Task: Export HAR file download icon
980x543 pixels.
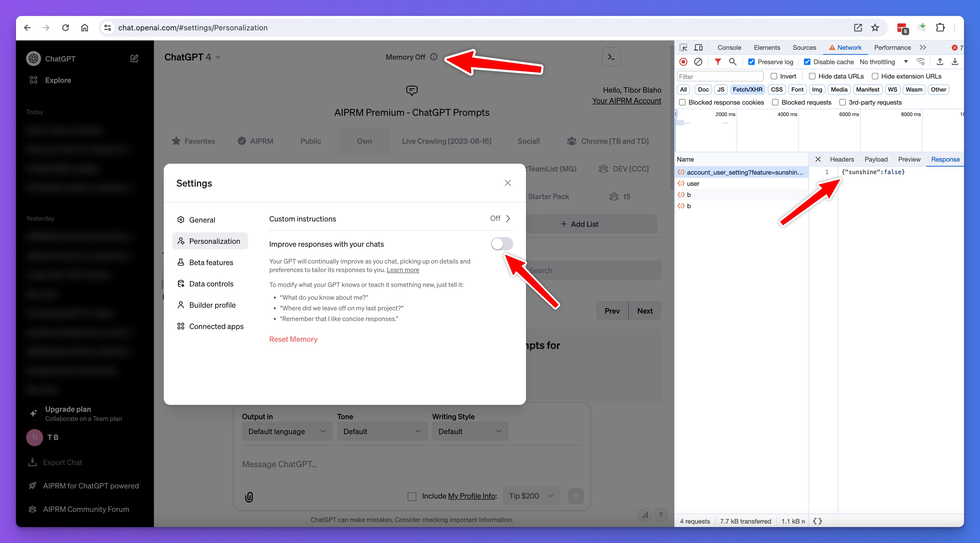Action: point(955,61)
